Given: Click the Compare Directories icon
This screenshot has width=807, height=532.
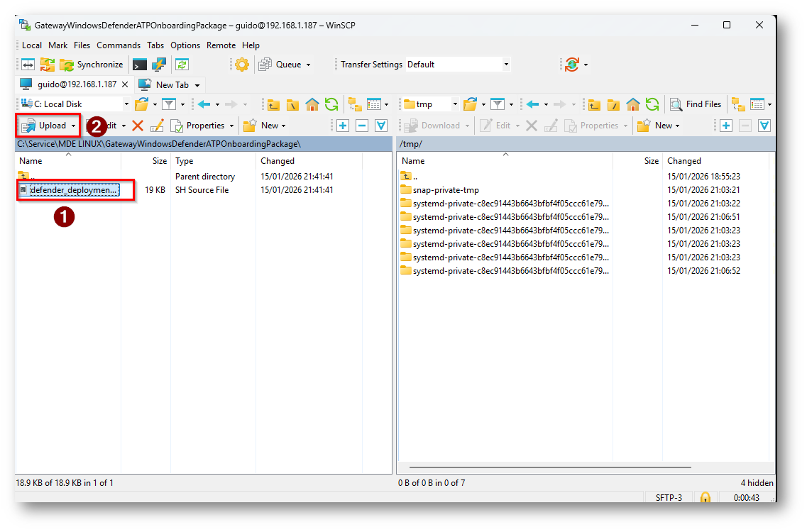Looking at the screenshot, I should click(28, 65).
